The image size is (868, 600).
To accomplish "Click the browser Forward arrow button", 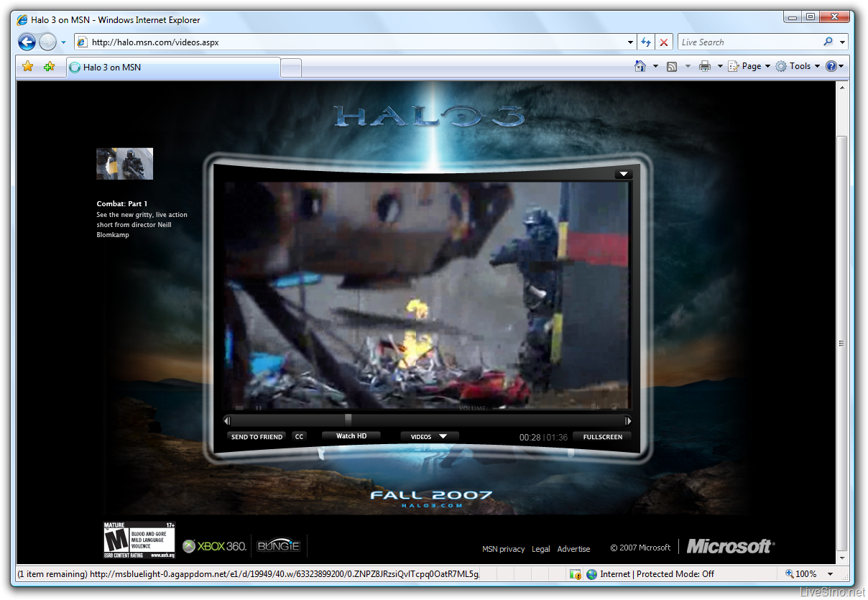I will point(47,42).
